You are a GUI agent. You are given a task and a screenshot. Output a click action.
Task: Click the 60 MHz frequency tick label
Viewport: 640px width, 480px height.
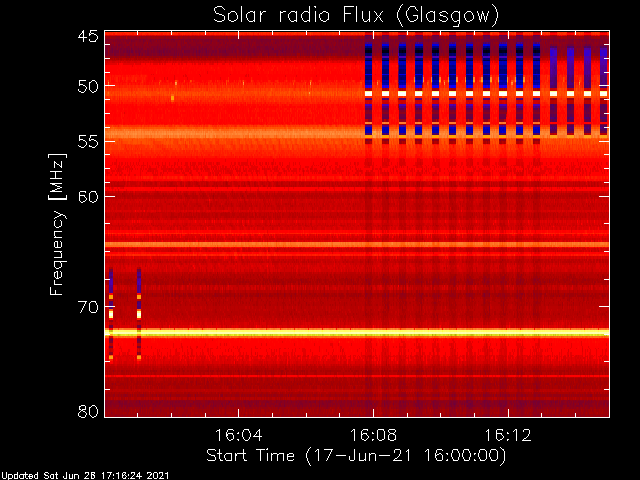[87, 196]
